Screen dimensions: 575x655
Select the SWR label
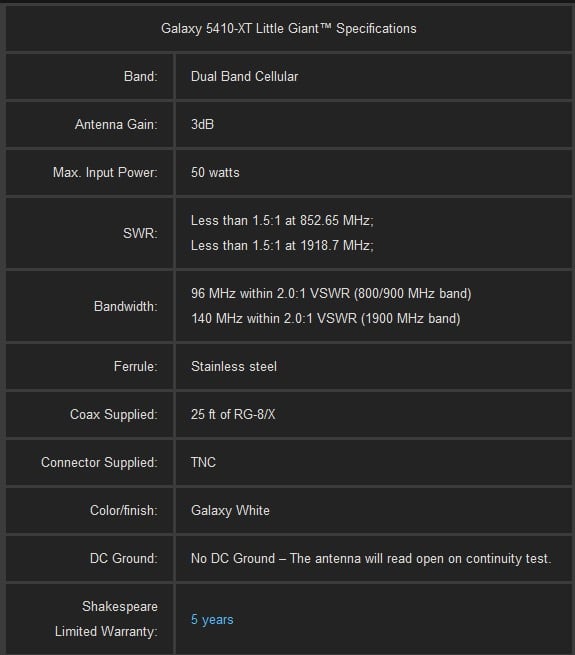coord(140,233)
